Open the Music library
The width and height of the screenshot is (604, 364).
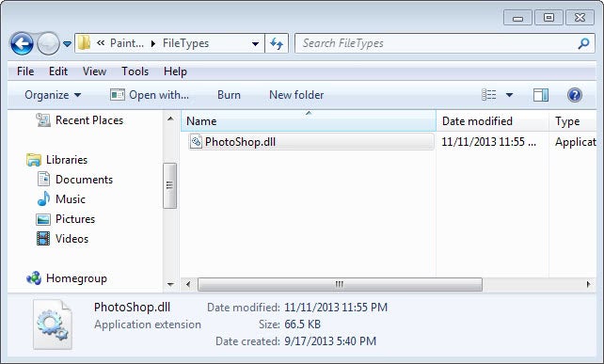pyautogui.click(x=71, y=199)
